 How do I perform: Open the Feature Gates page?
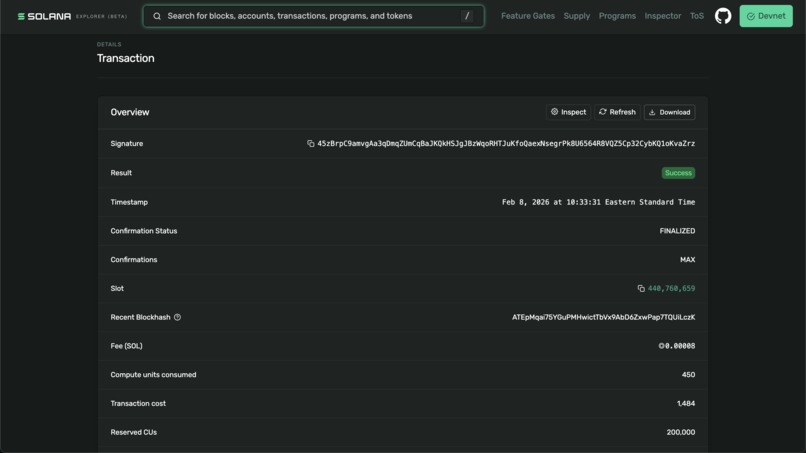[528, 16]
